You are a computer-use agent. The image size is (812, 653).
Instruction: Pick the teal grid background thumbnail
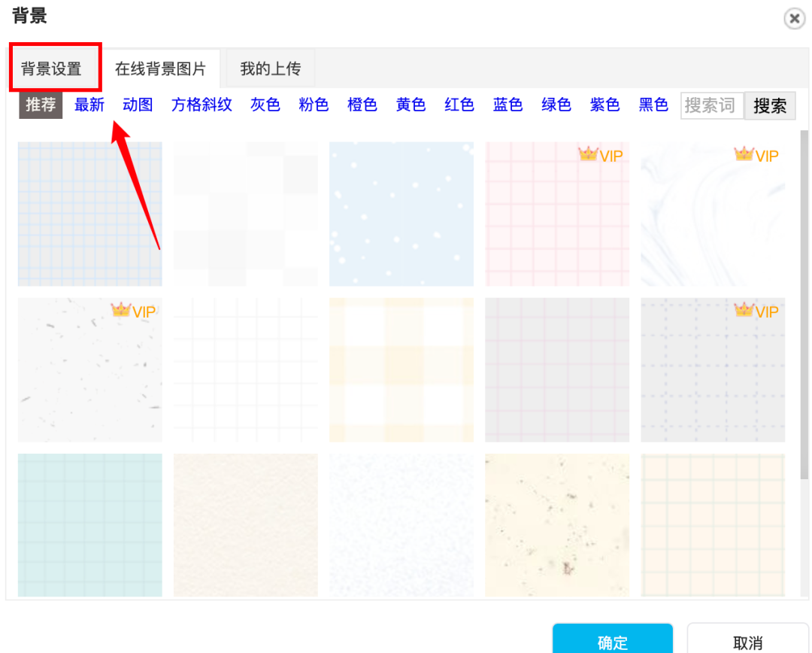point(90,525)
